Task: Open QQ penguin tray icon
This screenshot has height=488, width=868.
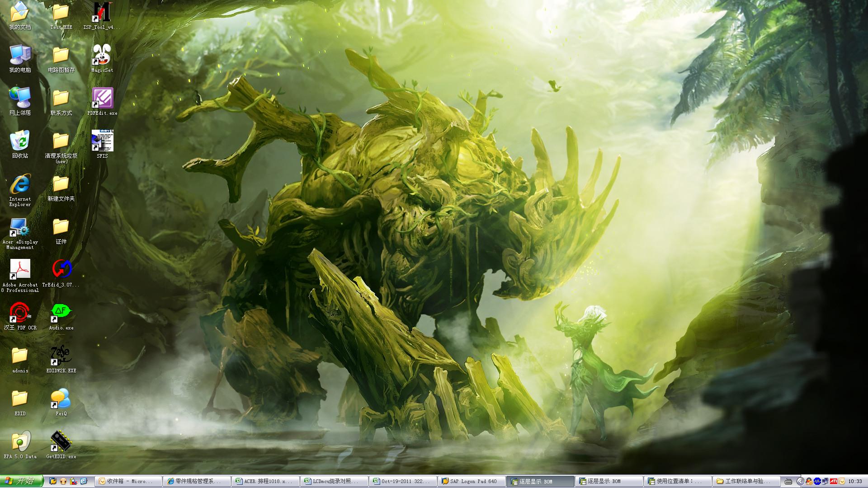Action: coord(809,482)
